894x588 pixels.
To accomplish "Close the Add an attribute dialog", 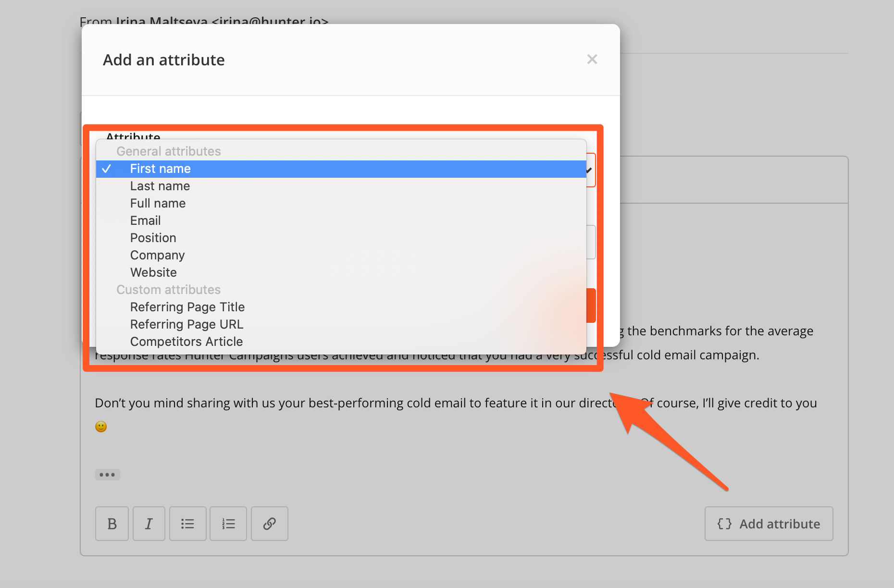I will 592,59.
